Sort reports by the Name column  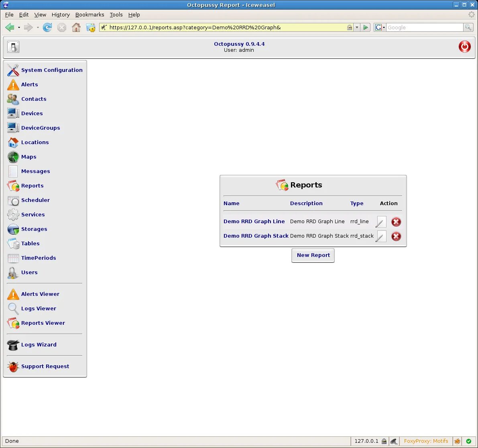(x=232, y=204)
